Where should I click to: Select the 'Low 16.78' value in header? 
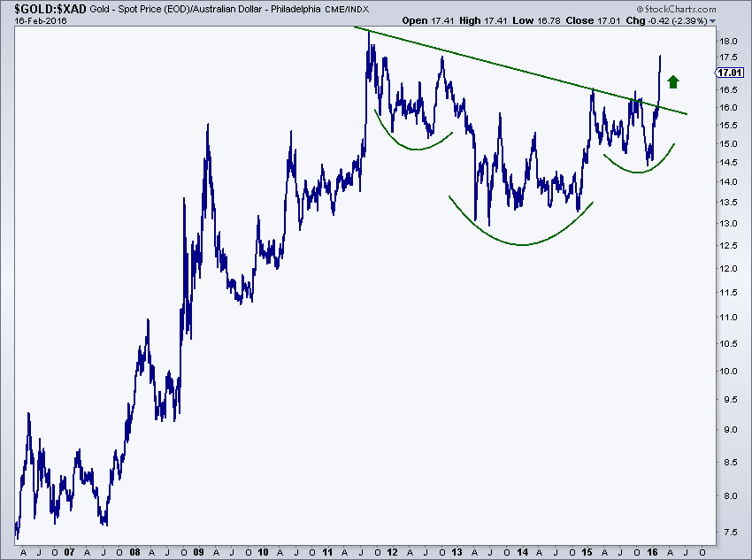tap(536, 20)
